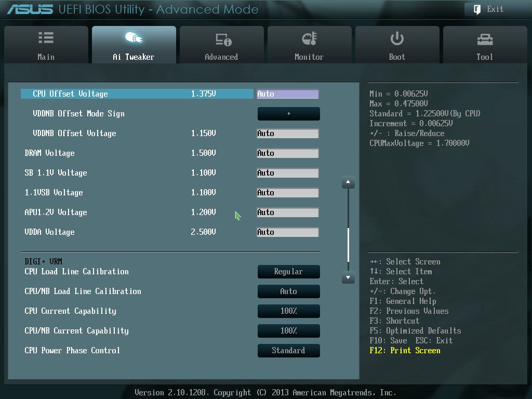This screenshot has width=532, height=399.
Task: Click F12: Print Screen help text
Action: (405, 351)
